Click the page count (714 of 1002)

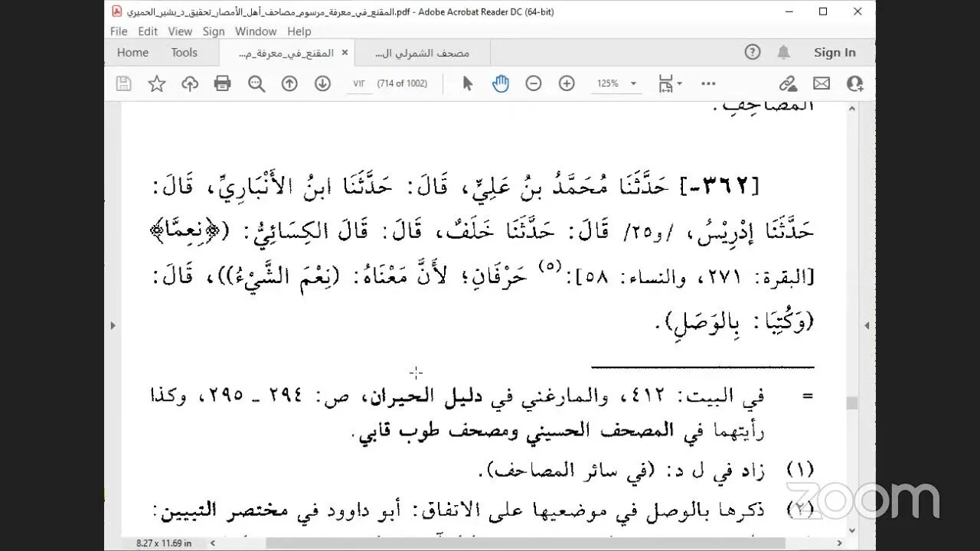402,83
